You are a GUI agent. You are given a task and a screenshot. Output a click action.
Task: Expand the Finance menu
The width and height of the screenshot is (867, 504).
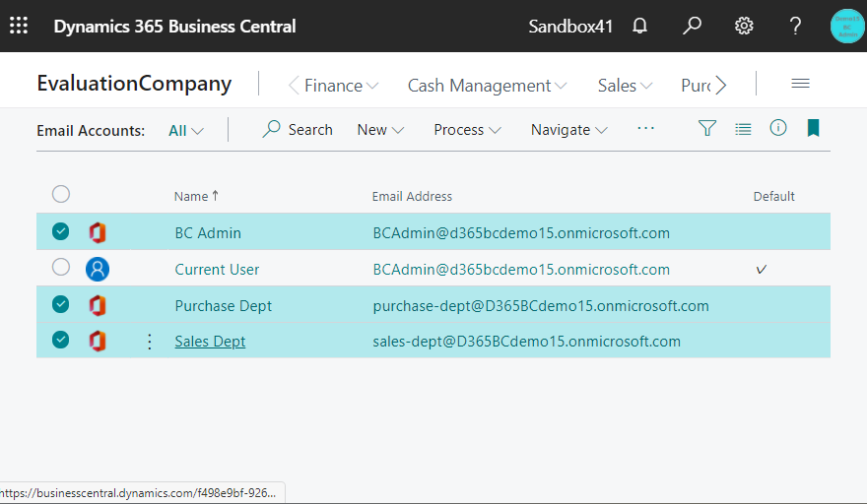tap(341, 86)
